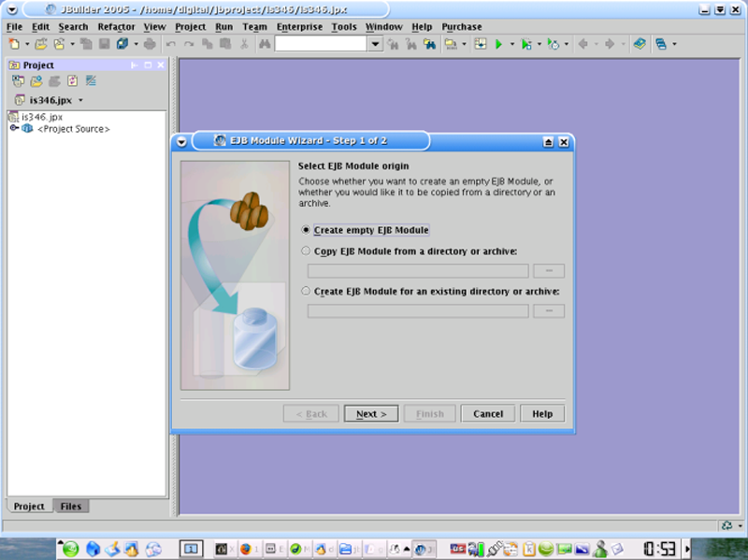Open the is346.jpx project dropdown

(80, 100)
